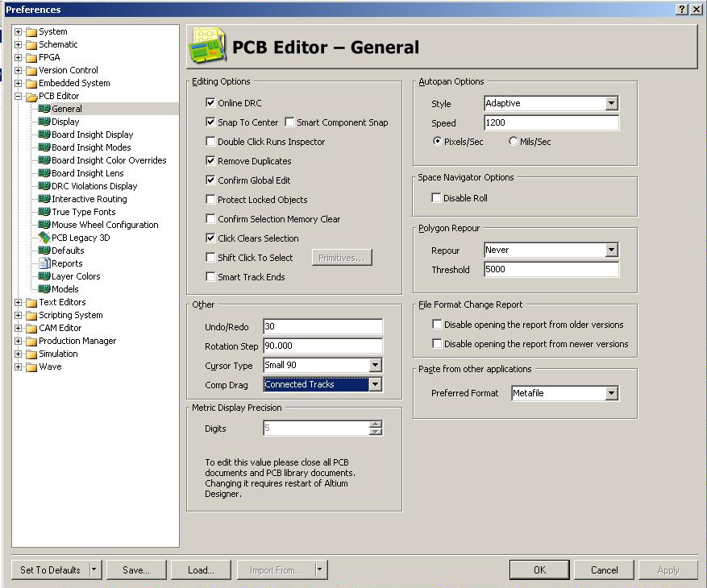This screenshot has height=588, width=707.
Task: Enable Double Click Runs Inspector
Action: (210, 142)
